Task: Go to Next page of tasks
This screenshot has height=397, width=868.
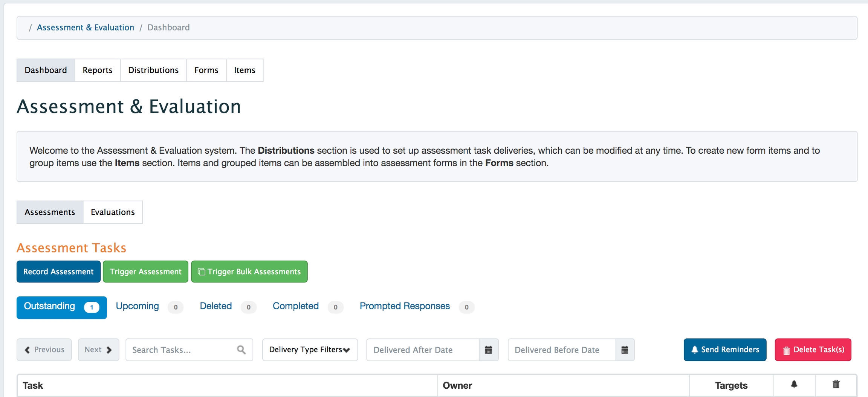Action: click(x=98, y=350)
